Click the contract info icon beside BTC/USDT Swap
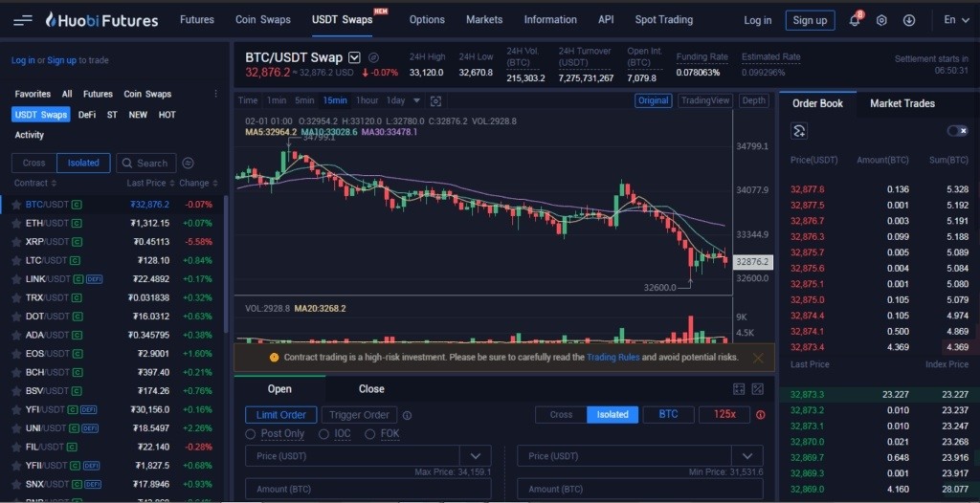The image size is (980, 503). [x=374, y=57]
